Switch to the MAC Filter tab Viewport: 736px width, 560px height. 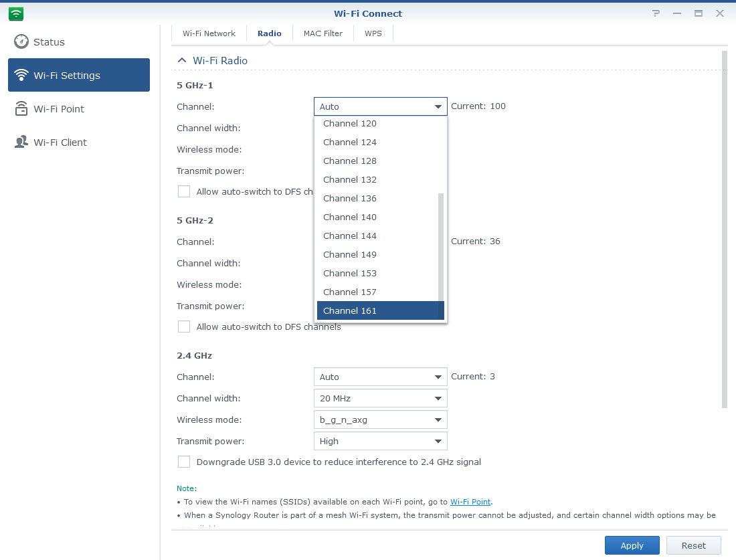(323, 33)
